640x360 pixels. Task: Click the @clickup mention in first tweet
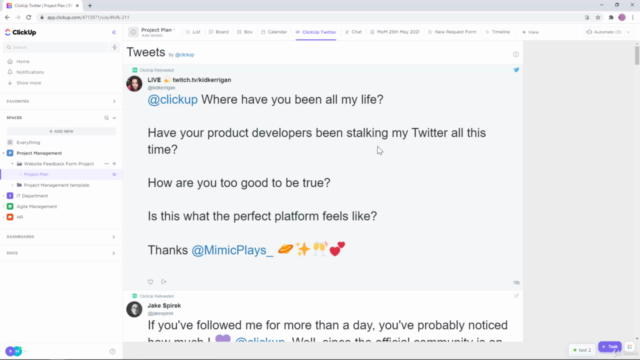pyautogui.click(x=173, y=100)
